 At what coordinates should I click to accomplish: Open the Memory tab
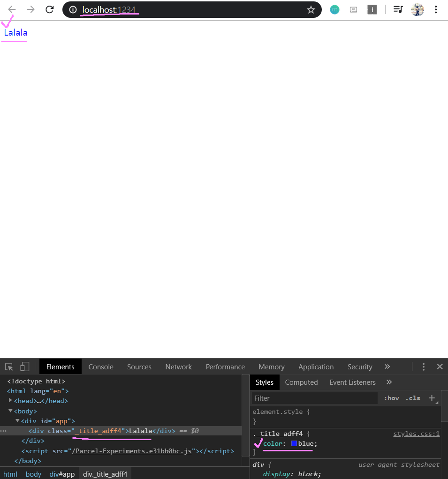coord(272,367)
